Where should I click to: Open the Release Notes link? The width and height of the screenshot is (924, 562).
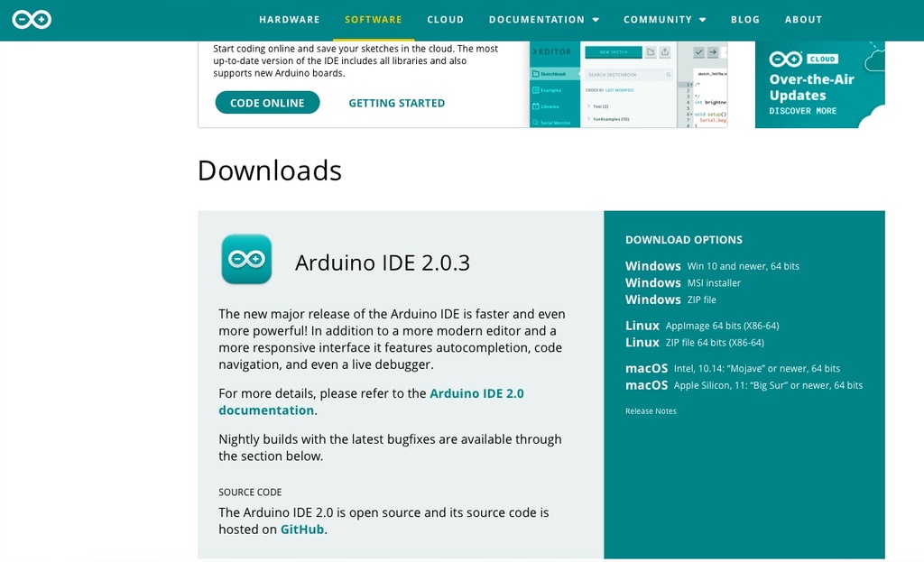point(651,411)
